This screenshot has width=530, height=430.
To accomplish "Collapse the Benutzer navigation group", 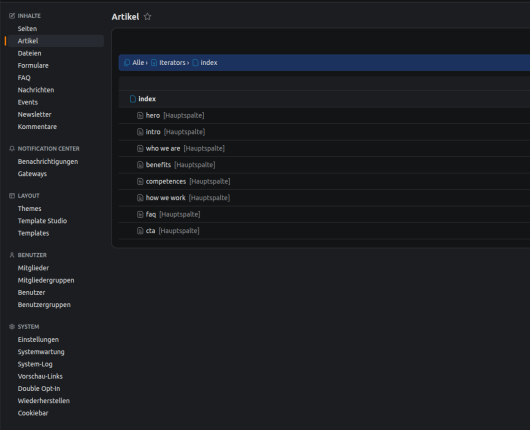I will pyautogui.click(x=32, y=255).
